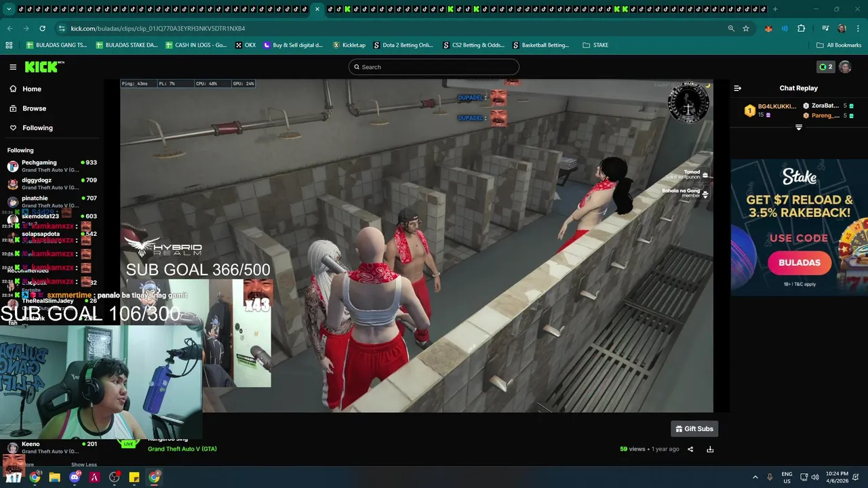Open Pechgaming channel in Following list
868x488 pixels.
coord(52,166)
